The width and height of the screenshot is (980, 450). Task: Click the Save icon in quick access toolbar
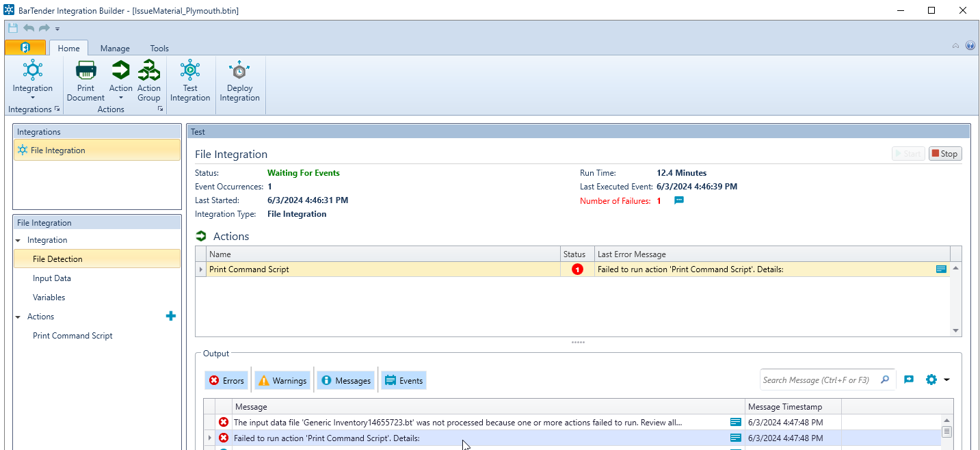pyautogui.click(x=13, y=28)
